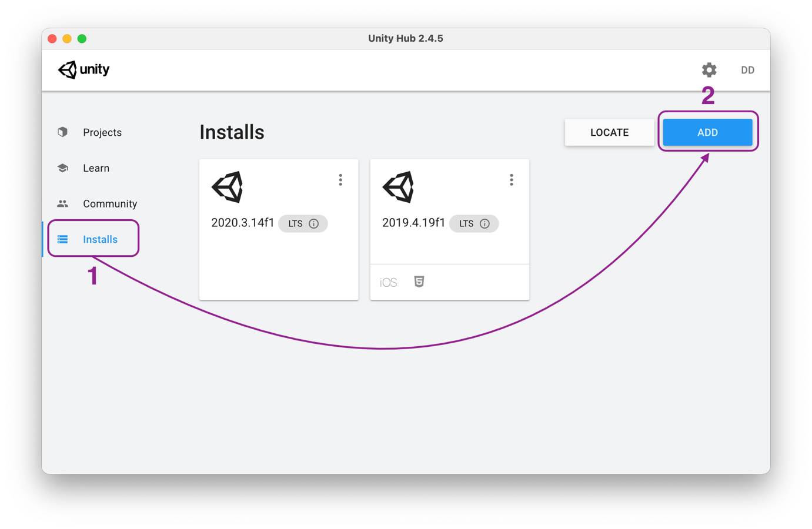Open options menu for 2020.3.14f1 install
The width and height of the screenshot is (812, 529).
[x=340, y=180]
